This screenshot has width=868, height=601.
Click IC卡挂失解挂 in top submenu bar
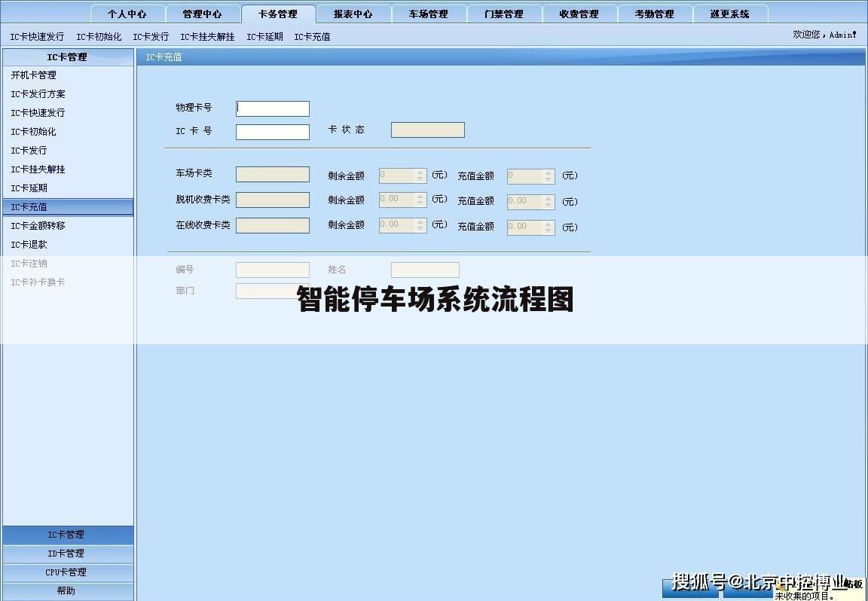click(207, 36)
